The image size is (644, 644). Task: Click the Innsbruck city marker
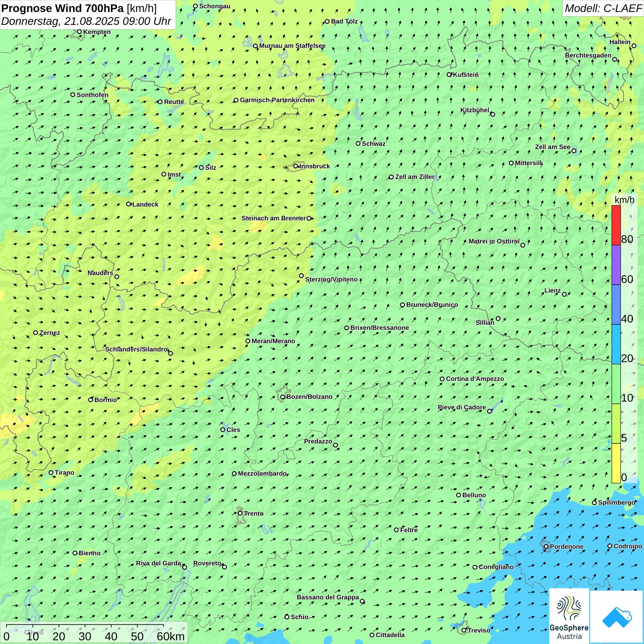tap(296, 167)
